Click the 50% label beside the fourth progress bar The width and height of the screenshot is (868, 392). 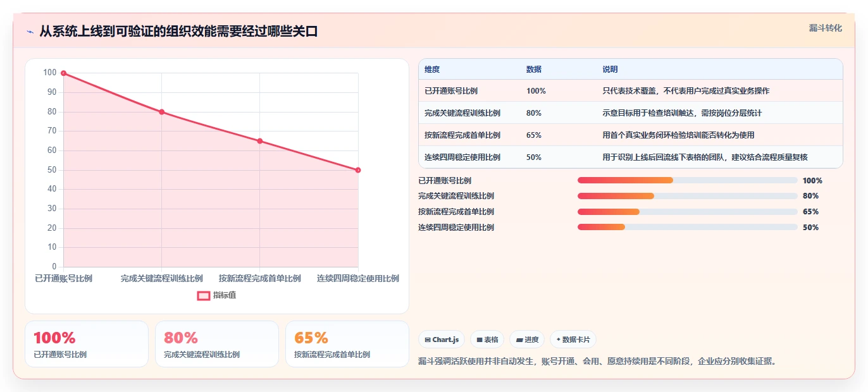tap(810, 228)
